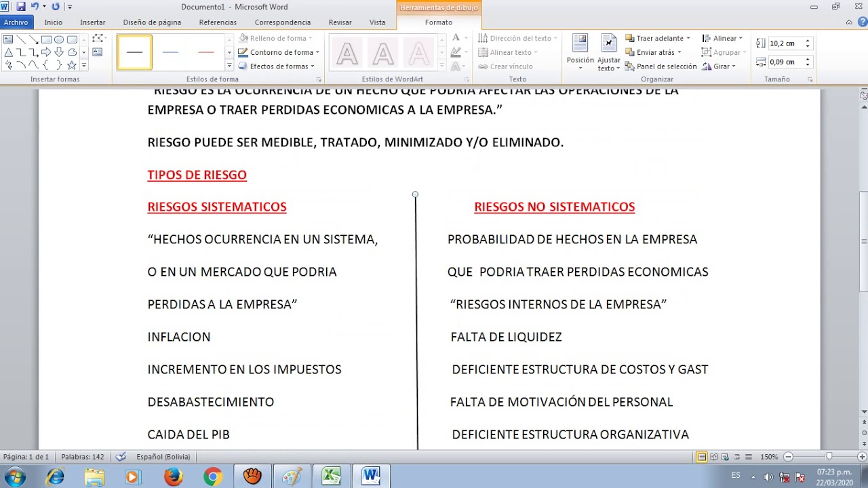Minimize the ribbon with caret icon
This screenshot has width=868, height=488.
point(849,22)
